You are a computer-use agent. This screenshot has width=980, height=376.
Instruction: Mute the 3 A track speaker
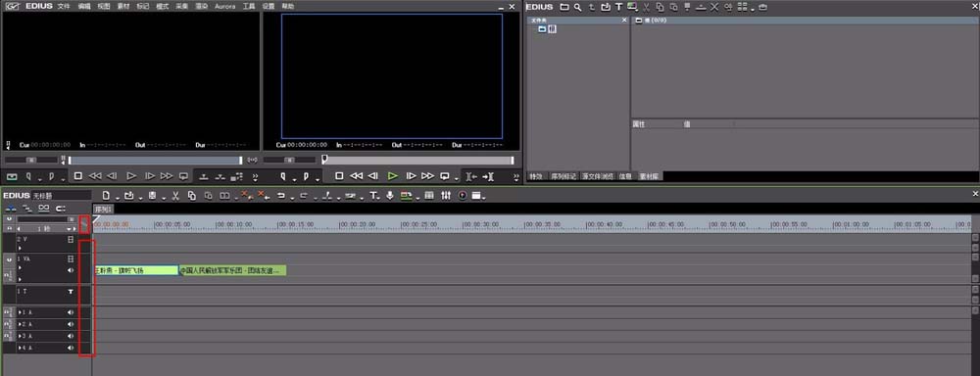click(x=71, y=336)
